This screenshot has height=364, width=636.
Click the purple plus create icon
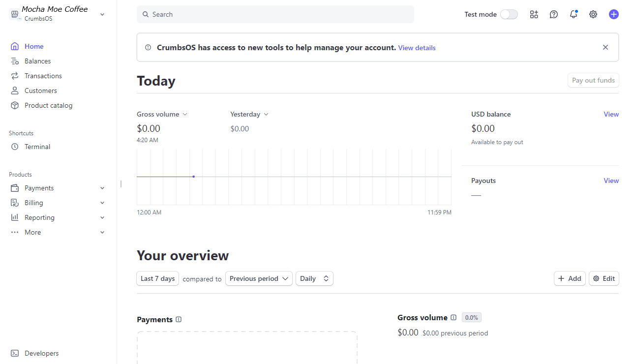click(x=613, y=14)
